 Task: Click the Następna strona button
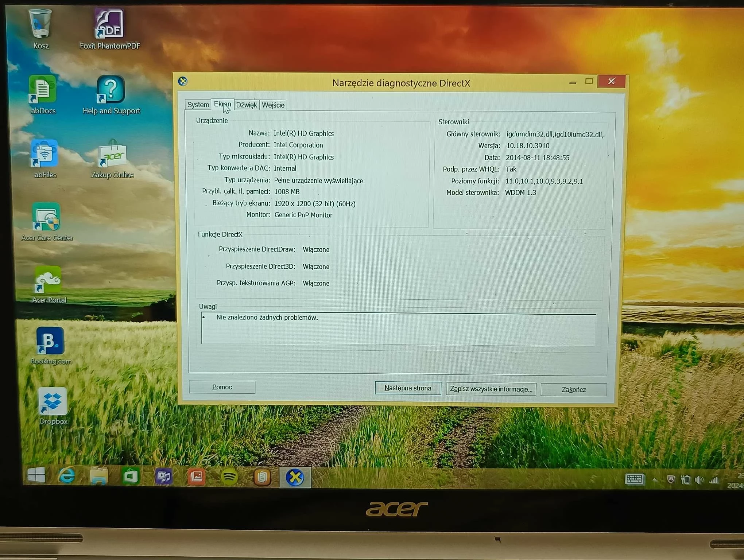tap(408, 388)
